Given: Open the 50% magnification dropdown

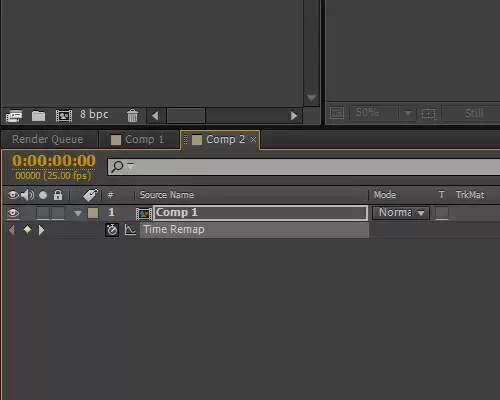Looking at the screenshot, I should tap(382, 113).
